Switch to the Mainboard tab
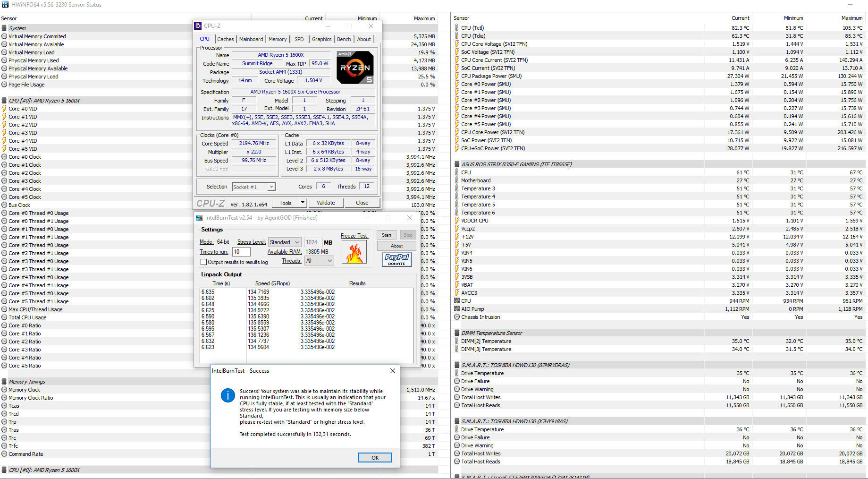Viewport: 868px width, 479px height. 251,39
